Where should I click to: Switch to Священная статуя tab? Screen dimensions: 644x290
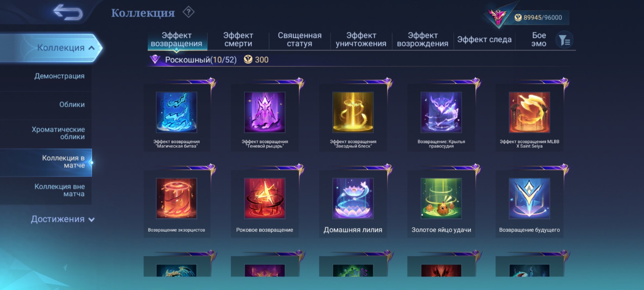pyautogui.click(x=299, y=39)
